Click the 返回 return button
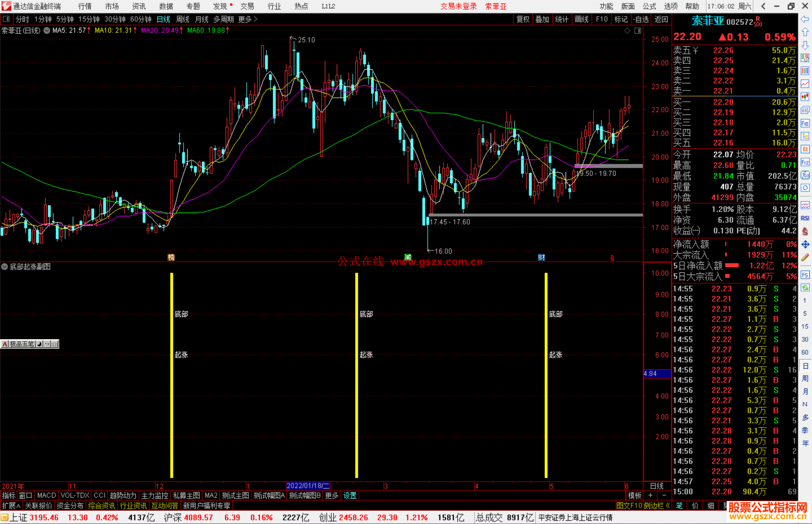 [x=661, y=19]
